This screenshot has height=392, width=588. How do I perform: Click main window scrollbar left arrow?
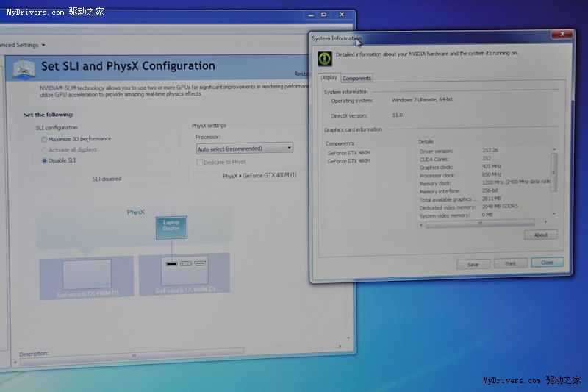pos(15,363)
